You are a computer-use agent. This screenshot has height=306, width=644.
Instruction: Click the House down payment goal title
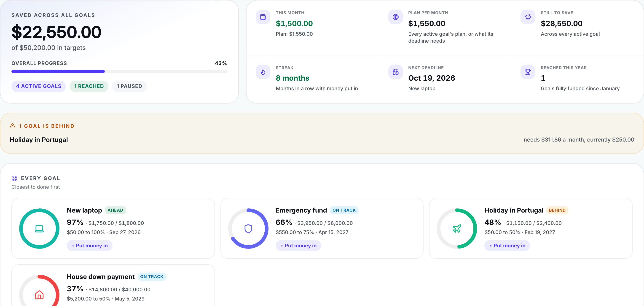[100, 276]
